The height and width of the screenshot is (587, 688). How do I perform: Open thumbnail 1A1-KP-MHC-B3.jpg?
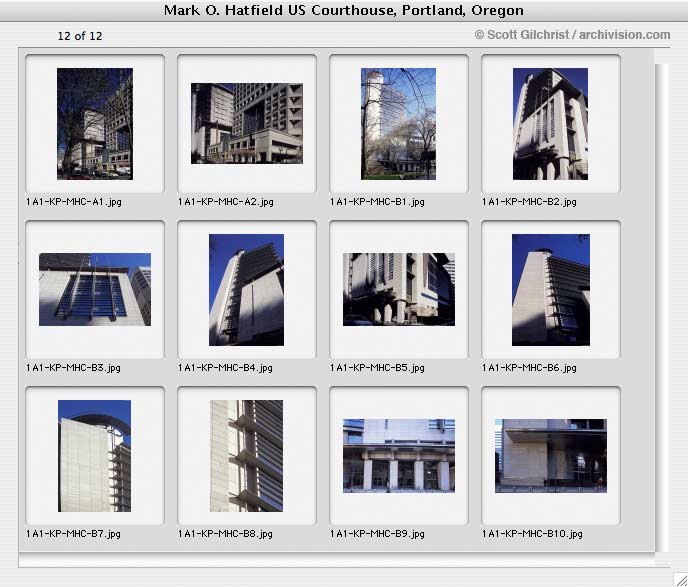(95, 290)
